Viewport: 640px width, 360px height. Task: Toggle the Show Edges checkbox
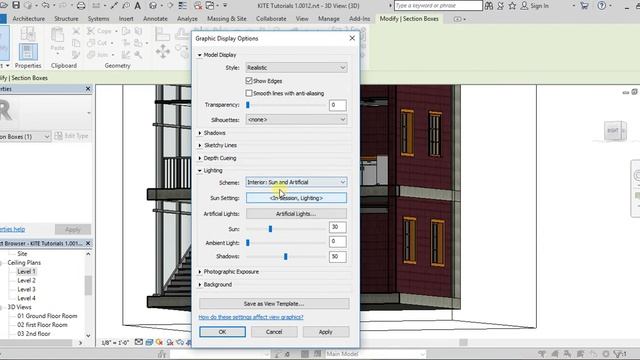coord(249,80)
